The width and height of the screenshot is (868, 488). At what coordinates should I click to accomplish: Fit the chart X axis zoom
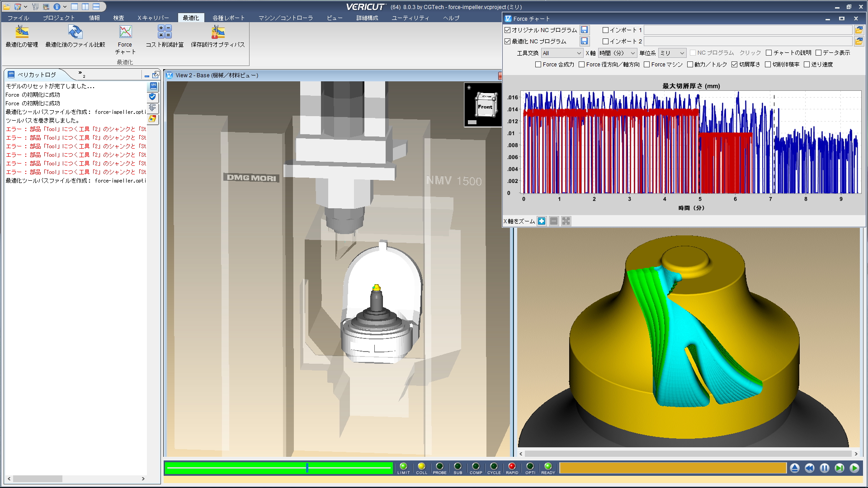[566, 221]
